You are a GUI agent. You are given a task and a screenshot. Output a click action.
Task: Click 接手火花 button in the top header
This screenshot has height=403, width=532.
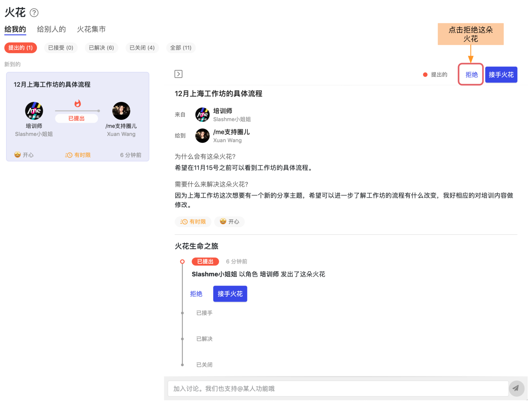[x=501, y=75]
